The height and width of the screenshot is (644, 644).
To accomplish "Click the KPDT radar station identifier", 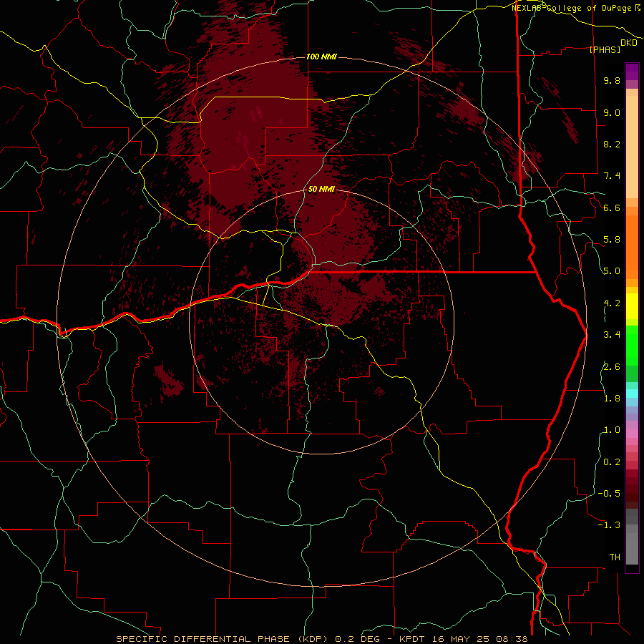I will [x=413, y=639].
